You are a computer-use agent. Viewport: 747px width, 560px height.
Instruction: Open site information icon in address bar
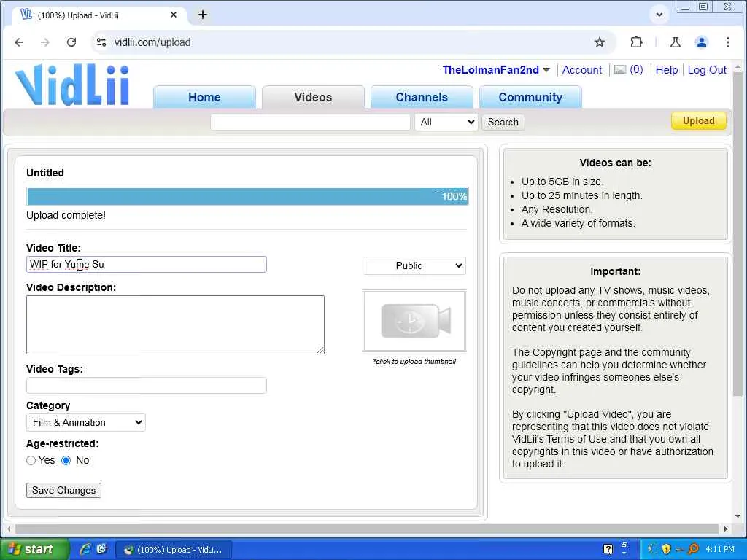click(101, 42)
